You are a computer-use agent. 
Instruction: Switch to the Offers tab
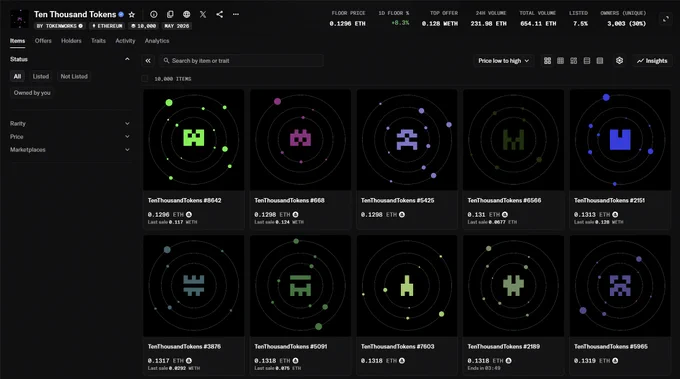[43, 41]
